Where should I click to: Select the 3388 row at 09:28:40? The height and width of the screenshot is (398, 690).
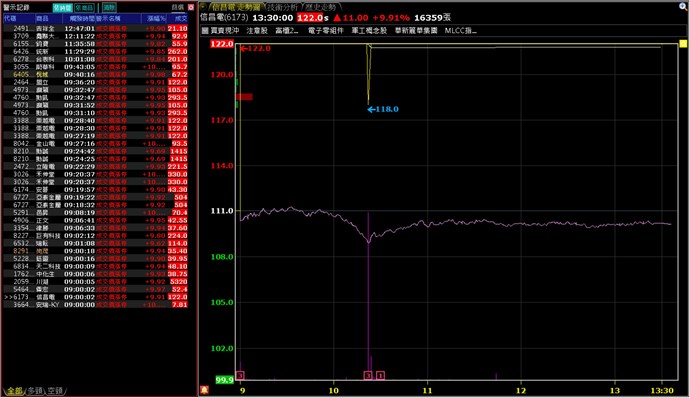pyautogui.click(x=95, y=121)
